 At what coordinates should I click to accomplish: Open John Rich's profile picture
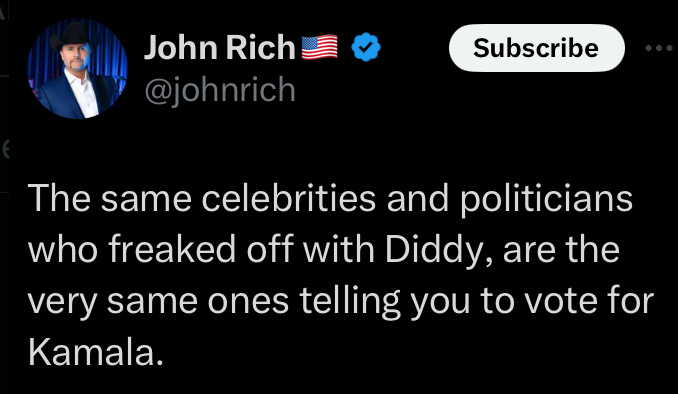coord(77,68)
